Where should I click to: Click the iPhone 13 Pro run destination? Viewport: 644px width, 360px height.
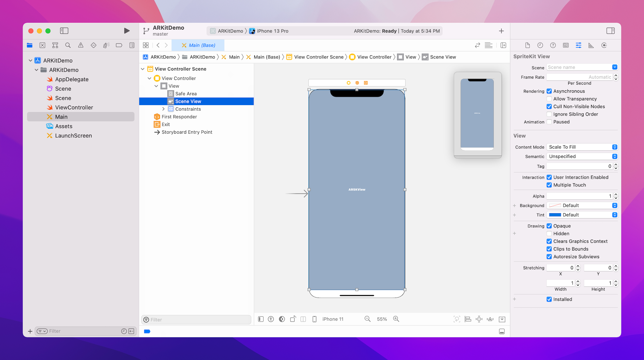point(272,31)
